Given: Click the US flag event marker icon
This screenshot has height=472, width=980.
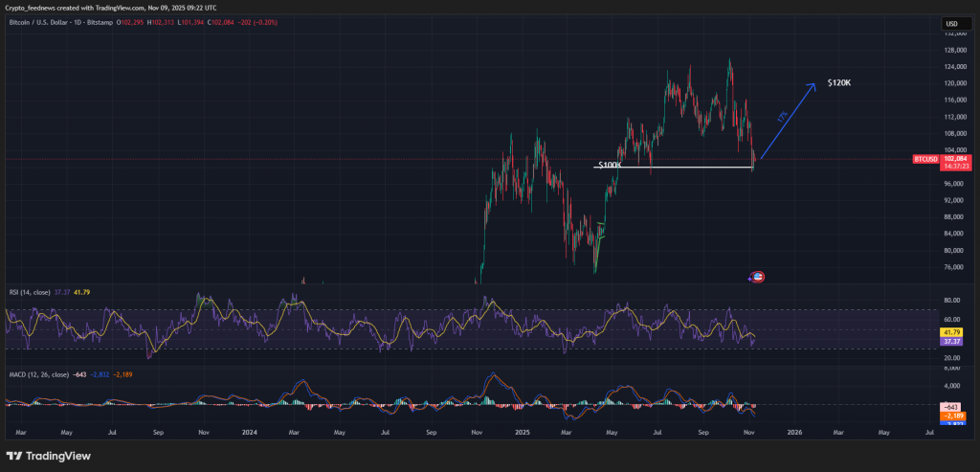Looking at the screenshot, I should coord(758,277).
